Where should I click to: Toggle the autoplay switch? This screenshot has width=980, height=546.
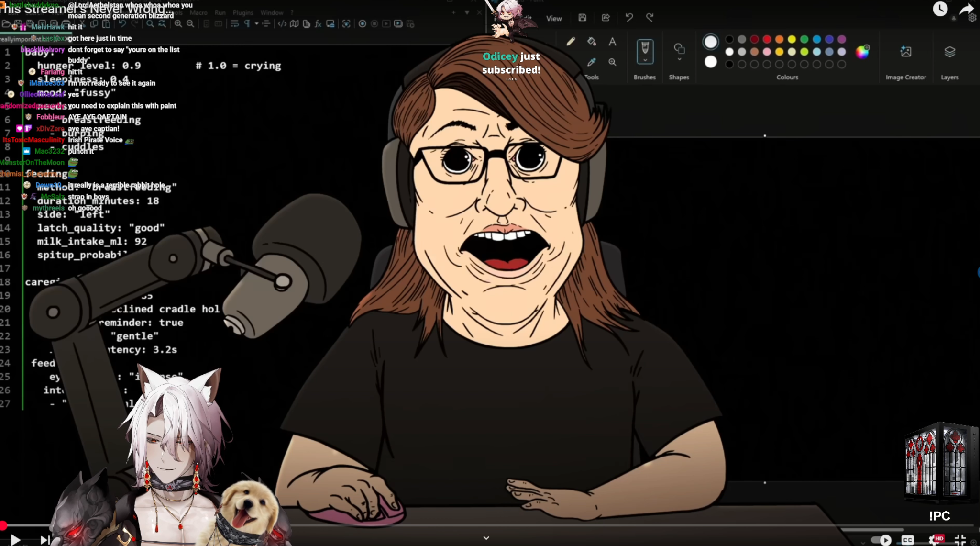click(881, 540)
